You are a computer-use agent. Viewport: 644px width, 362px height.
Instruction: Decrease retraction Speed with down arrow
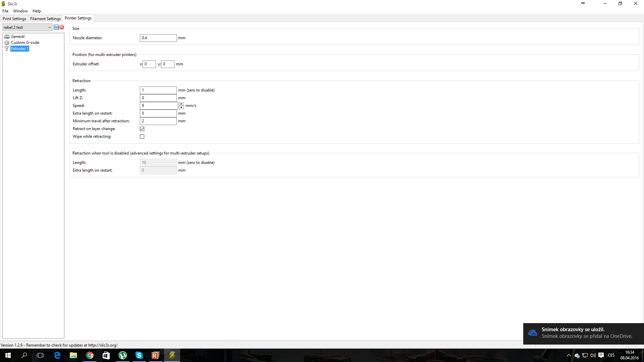pos(181,107)
